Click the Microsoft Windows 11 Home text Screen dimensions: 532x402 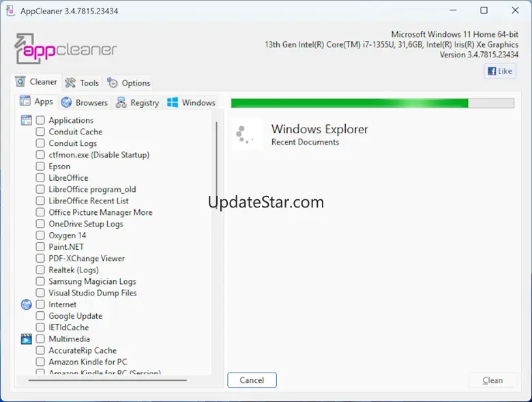(x=455, y=34)
